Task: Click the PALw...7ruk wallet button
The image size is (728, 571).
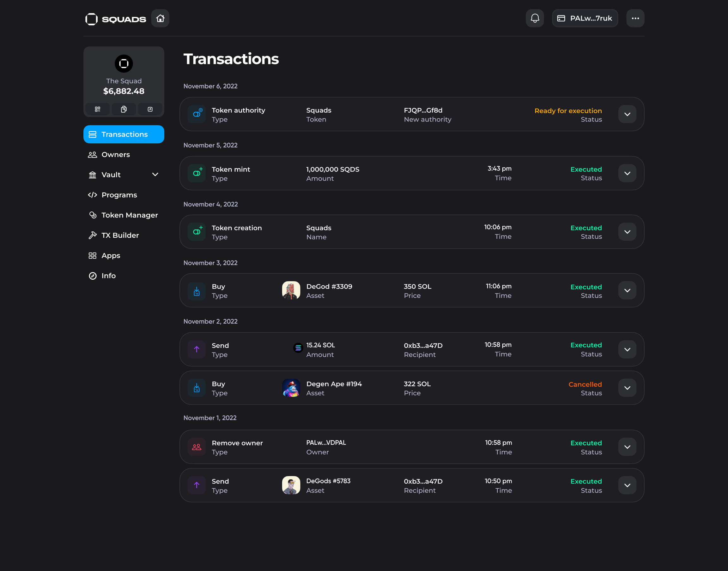Action: [585, 18]
